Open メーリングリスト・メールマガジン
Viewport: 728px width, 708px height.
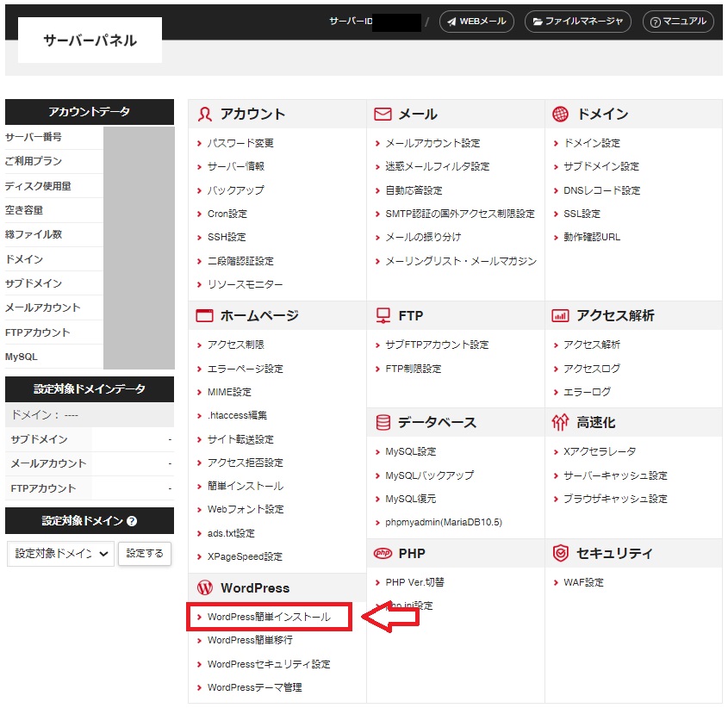click(461, 261)
